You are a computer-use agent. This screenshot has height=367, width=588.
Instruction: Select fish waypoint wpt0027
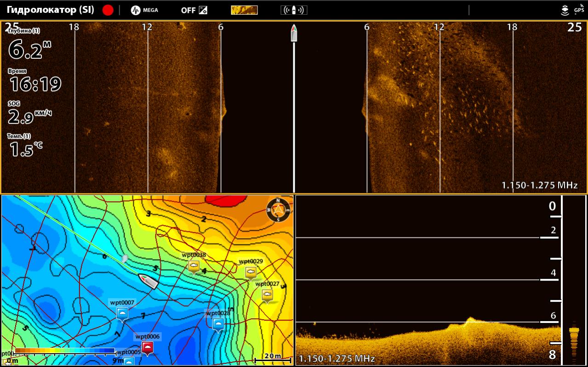pyautogui.click(x=267, y=295)
